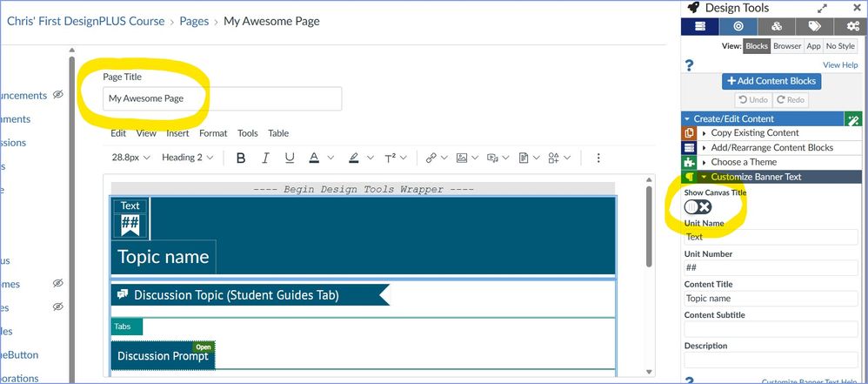The height and width of the screenshot is (384, 868).
Task: Click the magic wand icon beside Create/Edit Content
Action: [852, 119]
